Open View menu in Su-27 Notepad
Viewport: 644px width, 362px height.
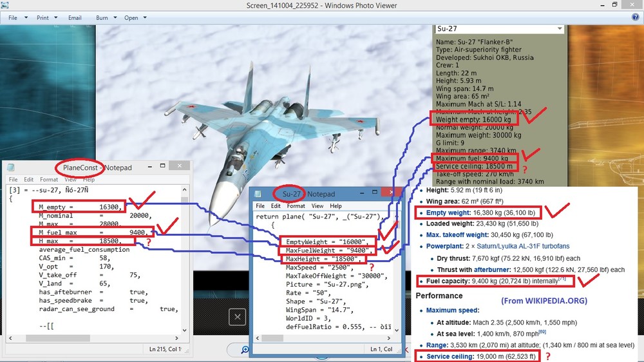click(x=317, y=206)
